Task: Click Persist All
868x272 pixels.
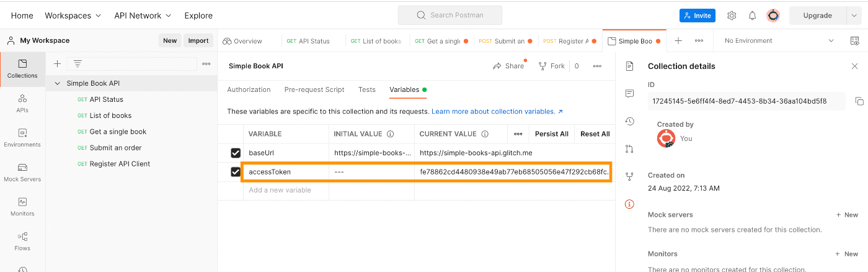Action: pos(552,134)
